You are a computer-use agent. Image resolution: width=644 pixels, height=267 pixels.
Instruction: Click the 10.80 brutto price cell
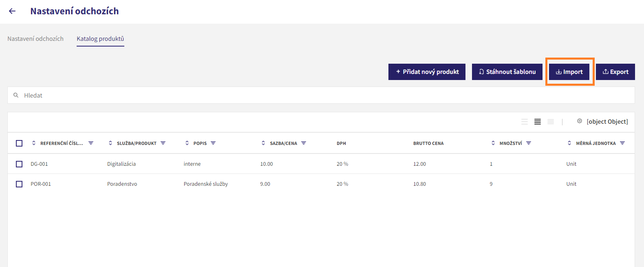click(x=419, y=184)
